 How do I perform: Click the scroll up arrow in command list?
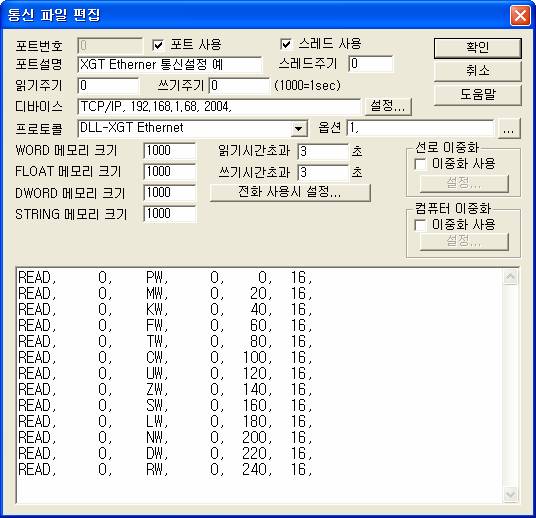(x=511, y=276)
